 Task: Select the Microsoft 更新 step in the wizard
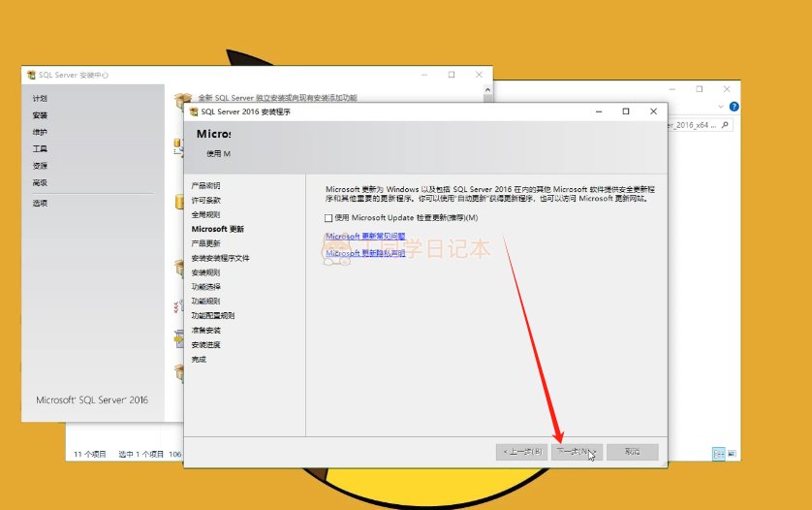pyautogui.click(x=217, y=229)
